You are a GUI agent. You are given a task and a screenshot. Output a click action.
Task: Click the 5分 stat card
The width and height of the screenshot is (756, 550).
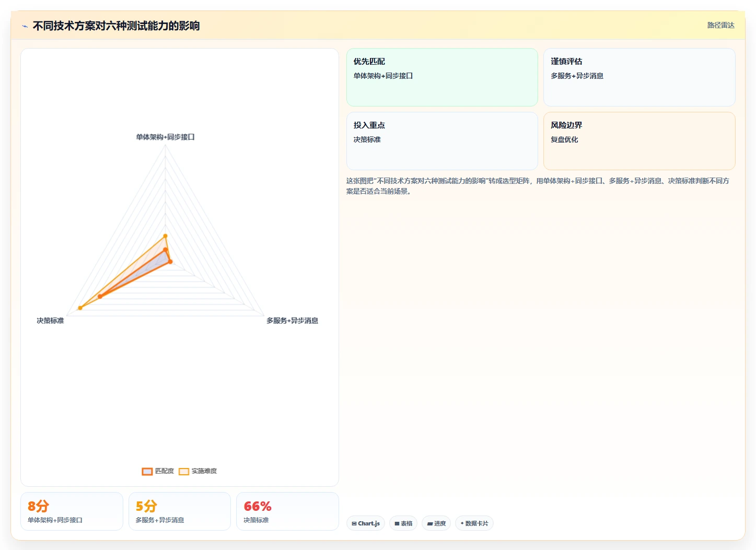click(180, 511)
